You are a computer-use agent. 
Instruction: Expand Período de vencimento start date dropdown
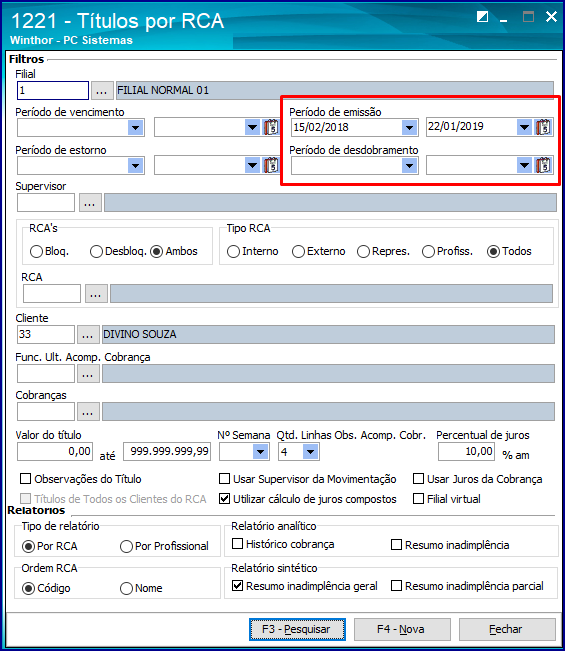tap(135, 127)
